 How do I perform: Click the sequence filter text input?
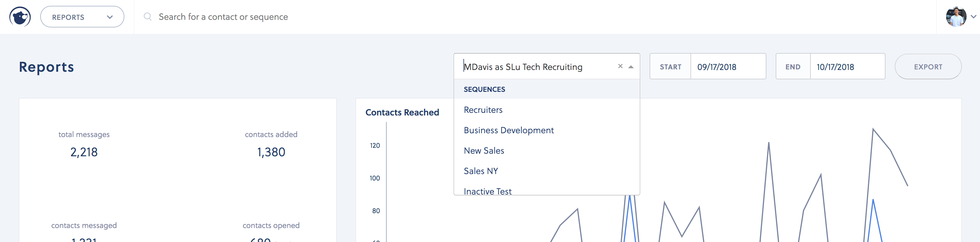point(533,67)
